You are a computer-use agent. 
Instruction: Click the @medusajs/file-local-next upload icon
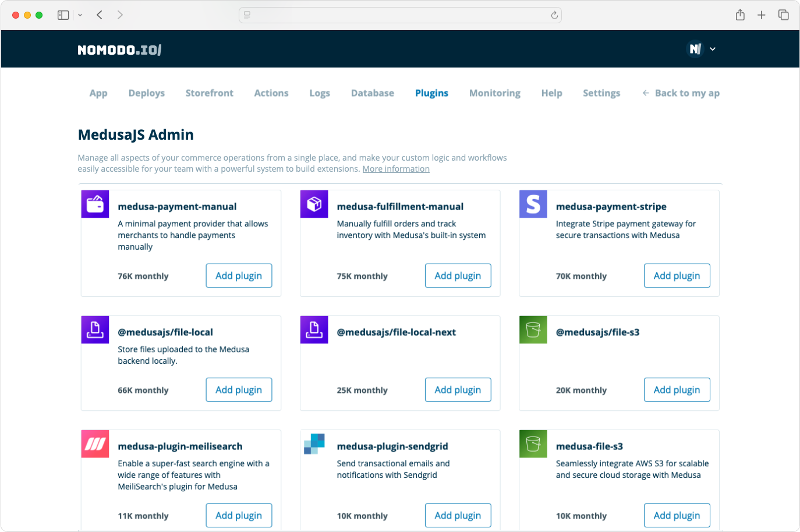click(x=314, y=330)
